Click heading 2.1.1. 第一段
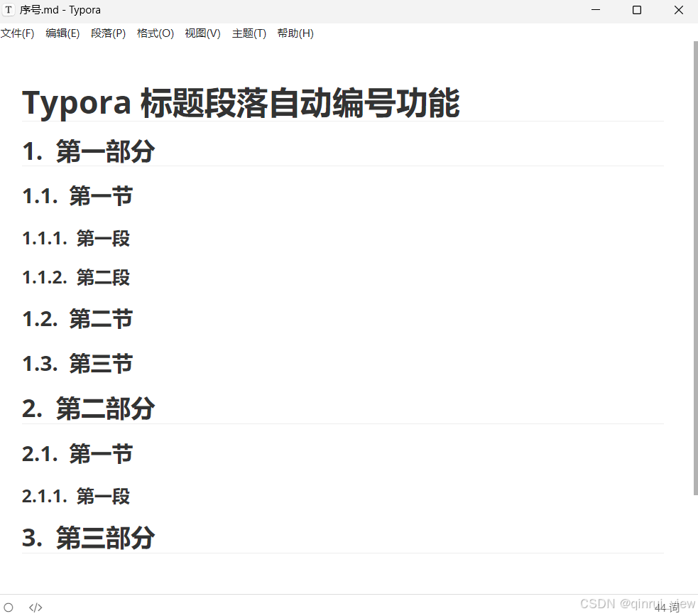 (x=76, y=496)
